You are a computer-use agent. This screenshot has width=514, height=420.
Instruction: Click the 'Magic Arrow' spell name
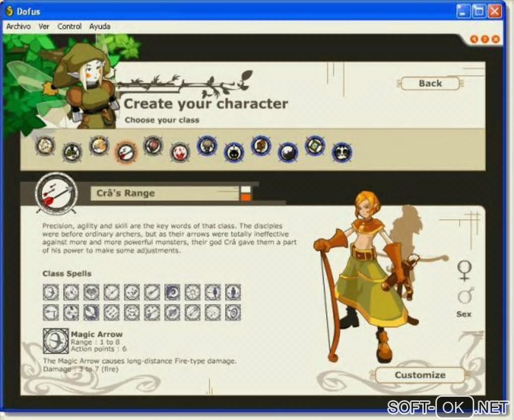point(97,334)
